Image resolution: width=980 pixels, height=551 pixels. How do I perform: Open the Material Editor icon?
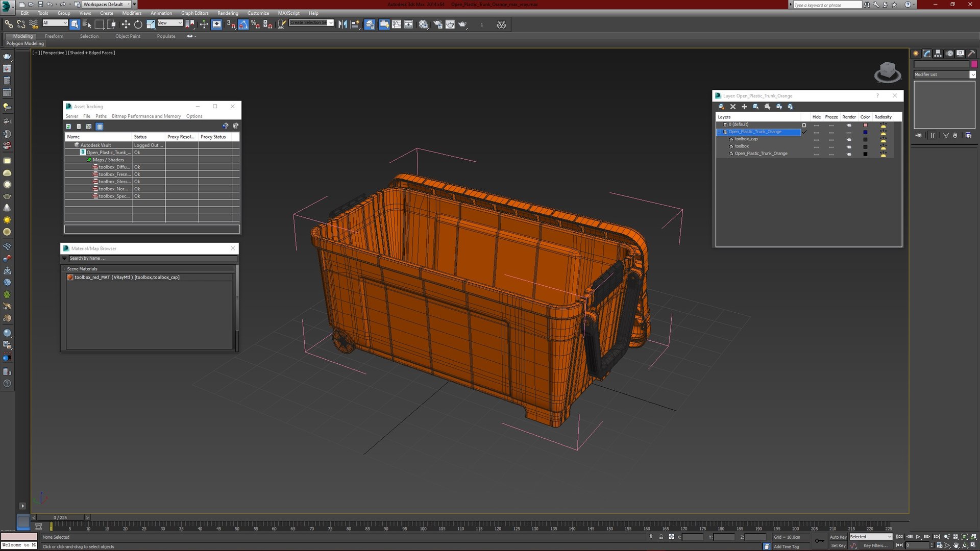coord(423,24)
